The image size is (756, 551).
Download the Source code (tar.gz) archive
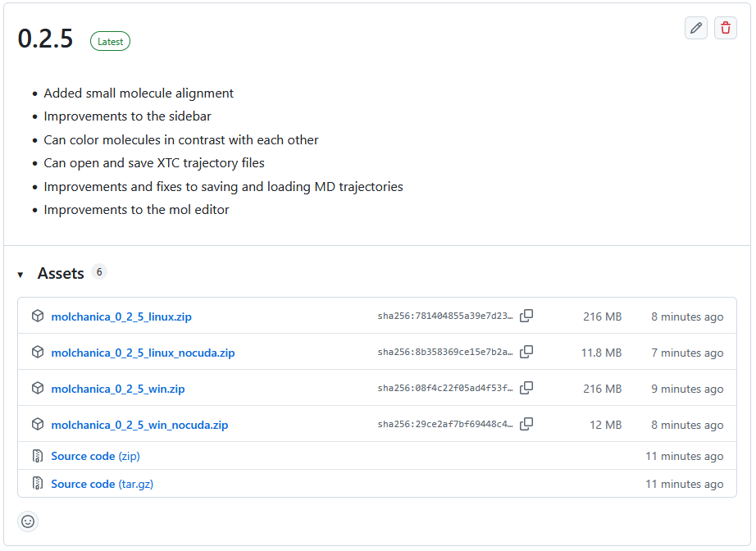point(102,483)
